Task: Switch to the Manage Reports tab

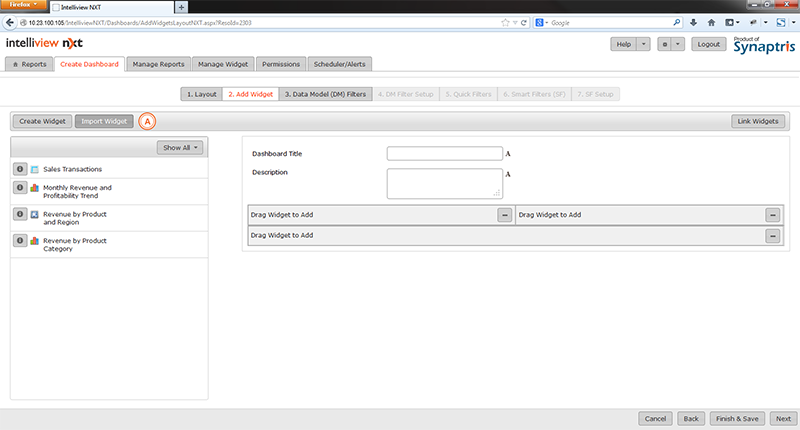Action: coord(158,64)
